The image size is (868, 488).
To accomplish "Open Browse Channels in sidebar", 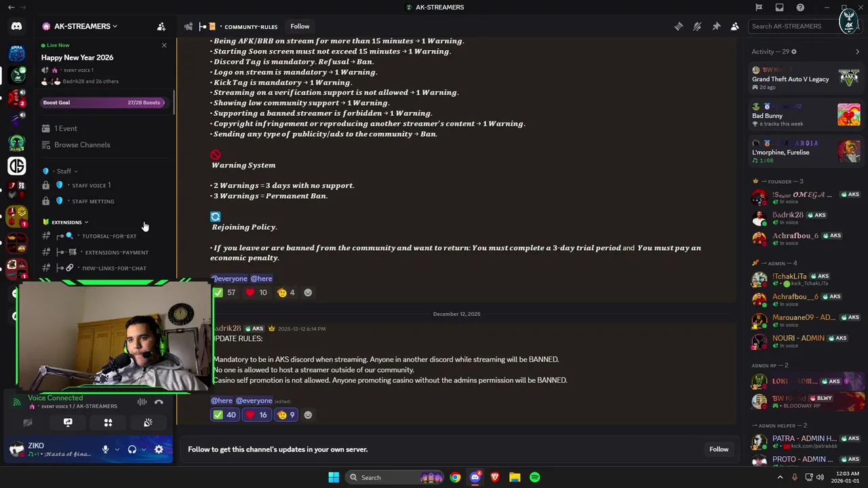I will click(82, 145).
